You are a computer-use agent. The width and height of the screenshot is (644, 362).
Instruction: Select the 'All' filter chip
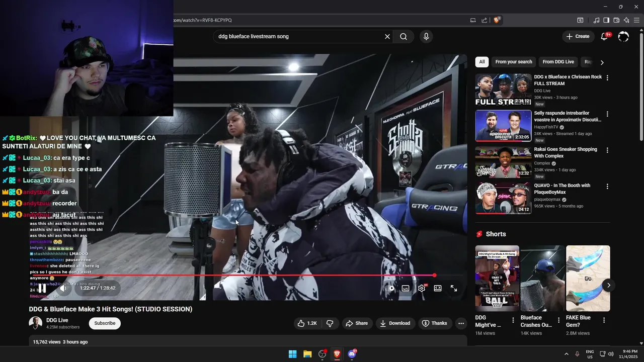(x=482, y=62)
